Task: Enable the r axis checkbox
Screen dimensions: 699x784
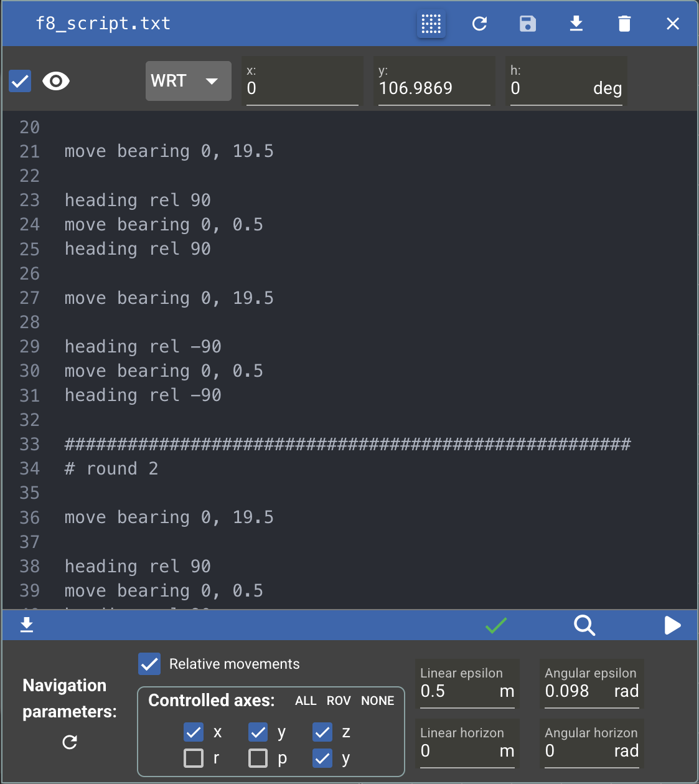Action: point(194,758)
